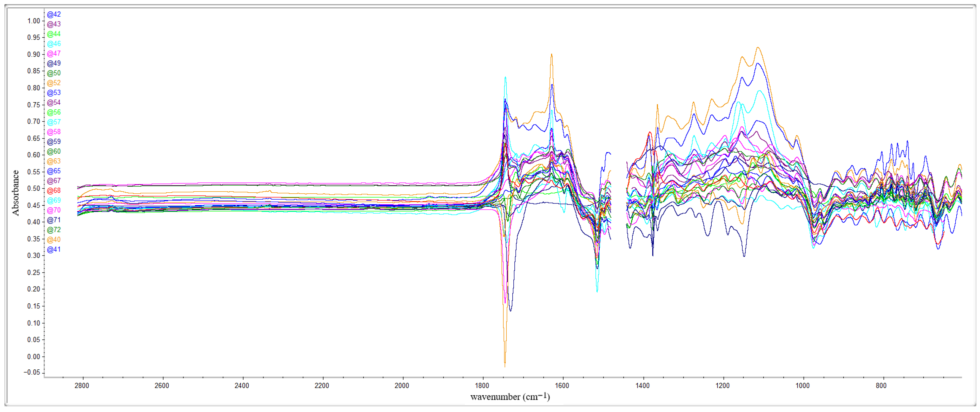Select the orange @40 legend label

[54, 239]
